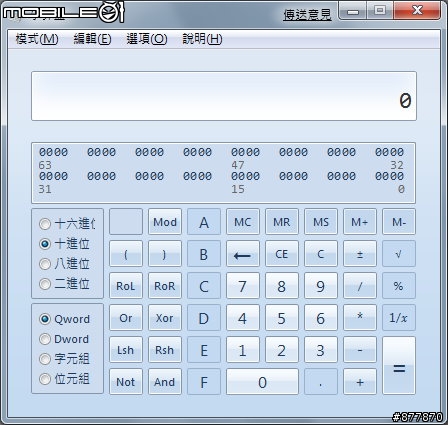Click the number 7 button
Image resolution: width=448 pixels, height=425 pixels.
pyautogui.click(x=243, y=286)
